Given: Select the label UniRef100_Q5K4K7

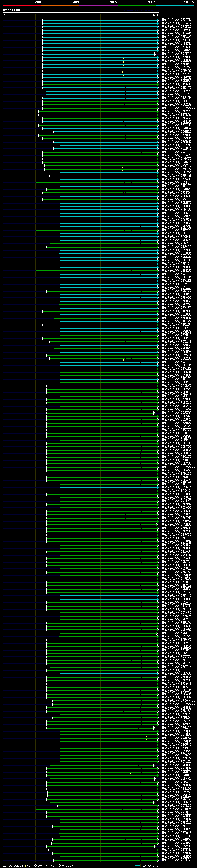Looking at the screenshot, I should click(176, 779).
